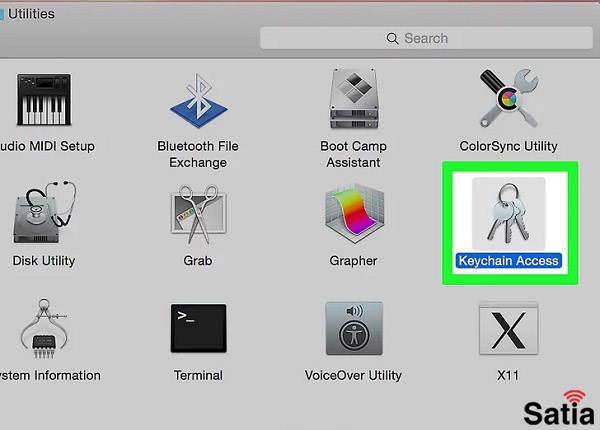Click the Terminal label text
This screenshot has width=600, height=430.
198,375
